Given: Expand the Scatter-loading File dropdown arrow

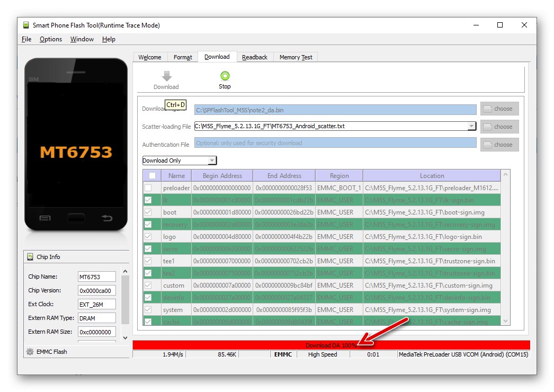Looking at the screenshot, I should (x=472, y=127).
